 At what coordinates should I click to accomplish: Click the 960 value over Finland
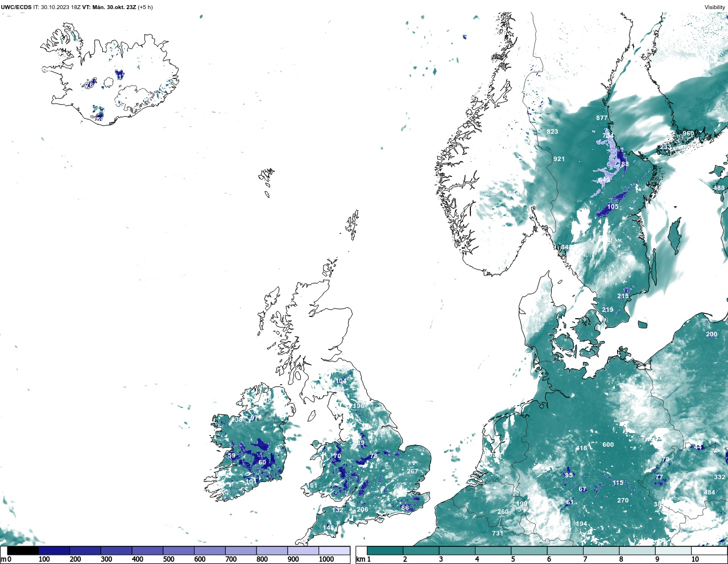coord(688,134)
